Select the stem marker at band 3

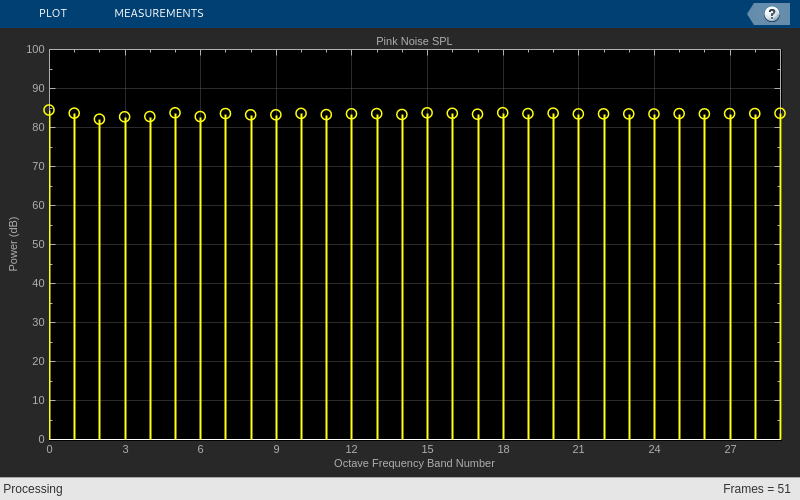(124, 117)
